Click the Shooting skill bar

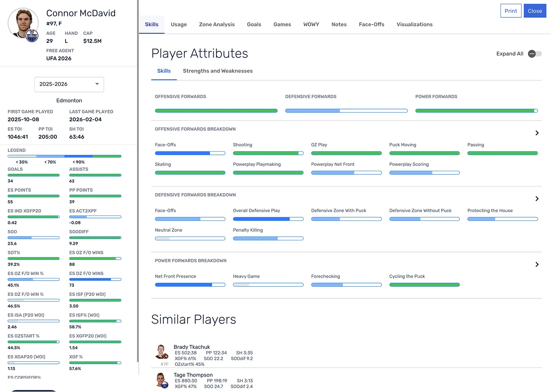click(268, 153)
